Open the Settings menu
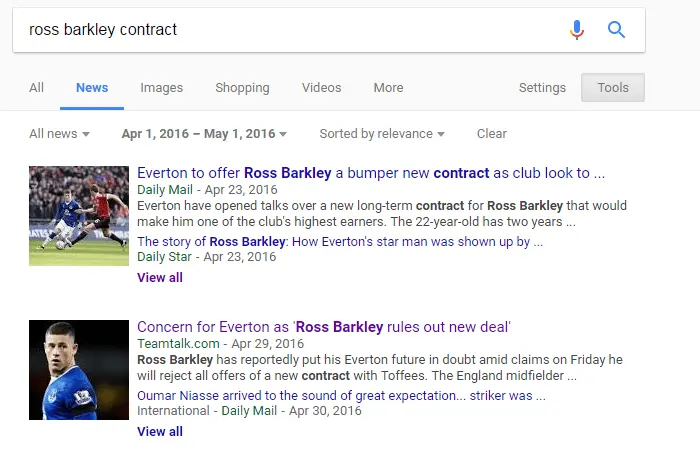 click(x=542, y=88)
